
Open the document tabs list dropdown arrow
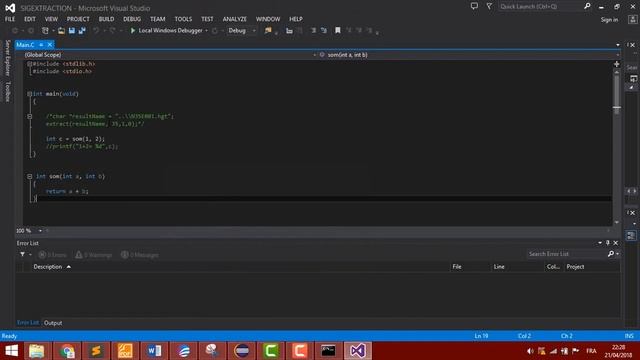tap(618, 45)
